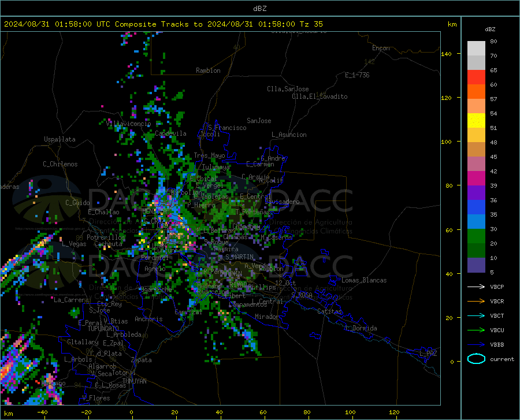
Task: Click the 'Tz 35' value in the header
Action: pos(311,24)
